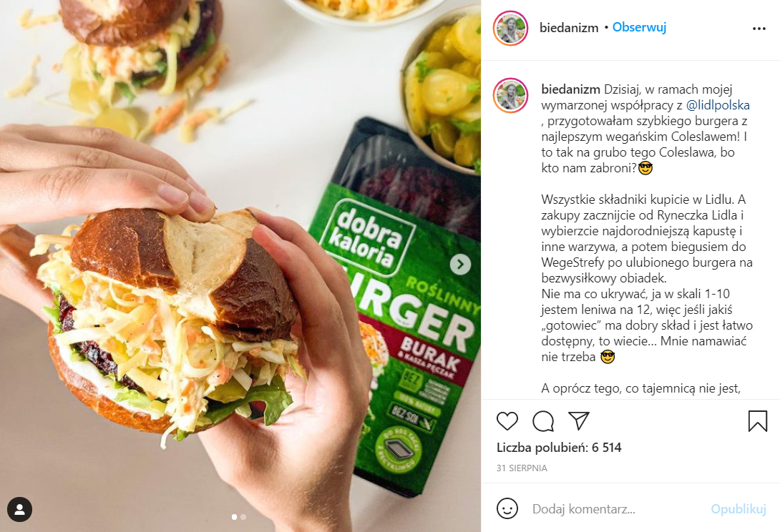Open biedanizm avatar beside the caption
Image resolution: width=780 pixels, height=532 pixels.
click(510, 96)
